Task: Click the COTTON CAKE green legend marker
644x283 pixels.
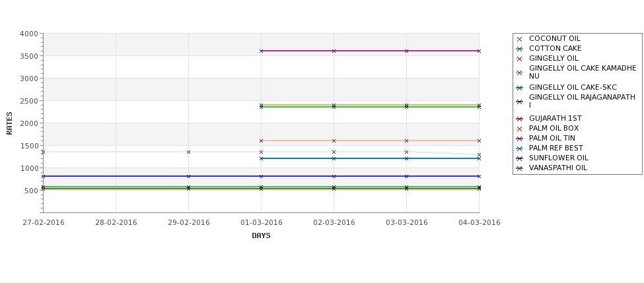Action: point(519,49)
